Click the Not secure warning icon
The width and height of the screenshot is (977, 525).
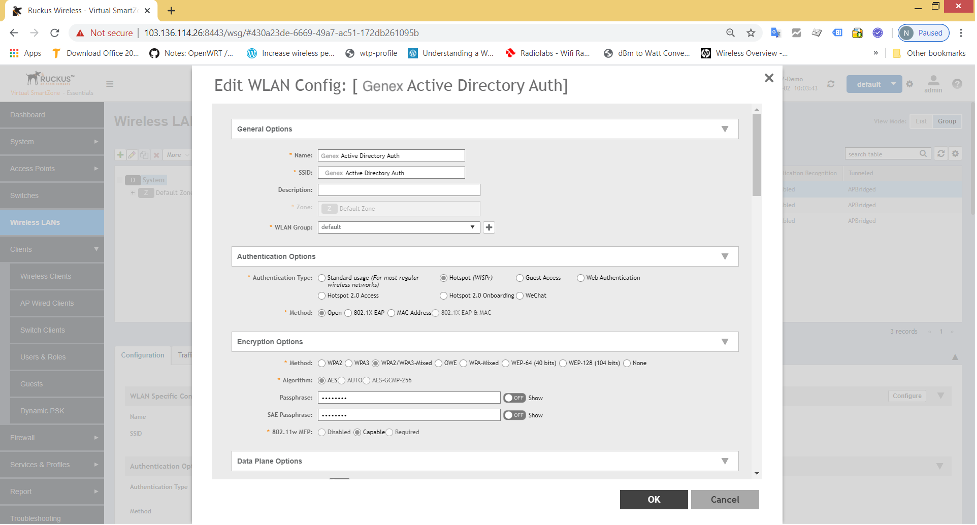click(80, 32)
